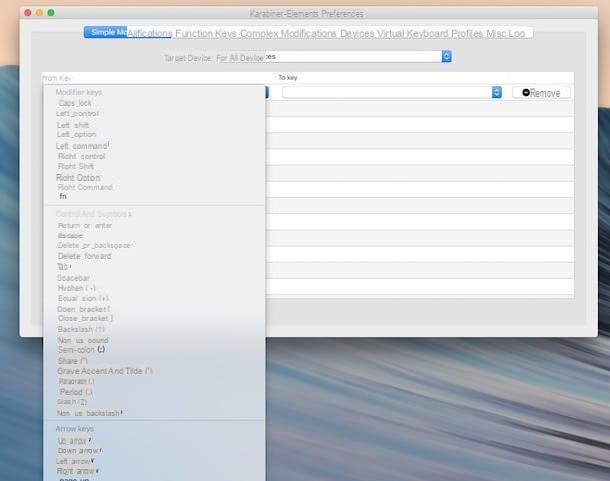The width and height of the screenshot is (610, 481).
Task: Choose the fn key entry
Action: 63,196
